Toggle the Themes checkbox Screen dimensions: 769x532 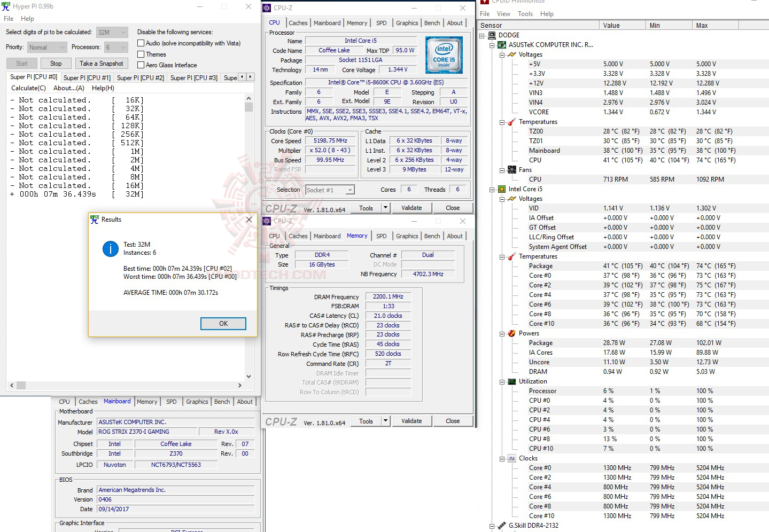pos(141,54)
